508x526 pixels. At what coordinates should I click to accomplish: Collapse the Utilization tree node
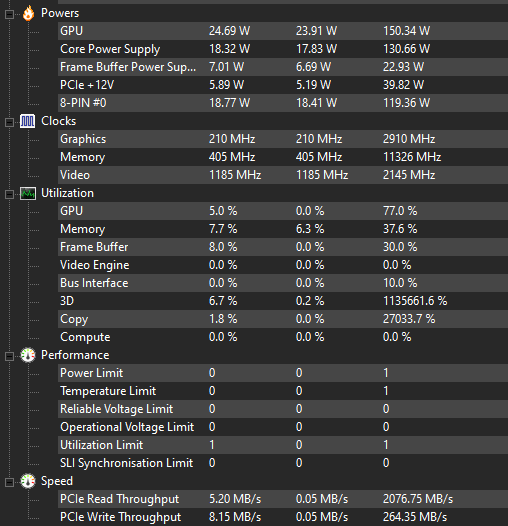(9, 194)
